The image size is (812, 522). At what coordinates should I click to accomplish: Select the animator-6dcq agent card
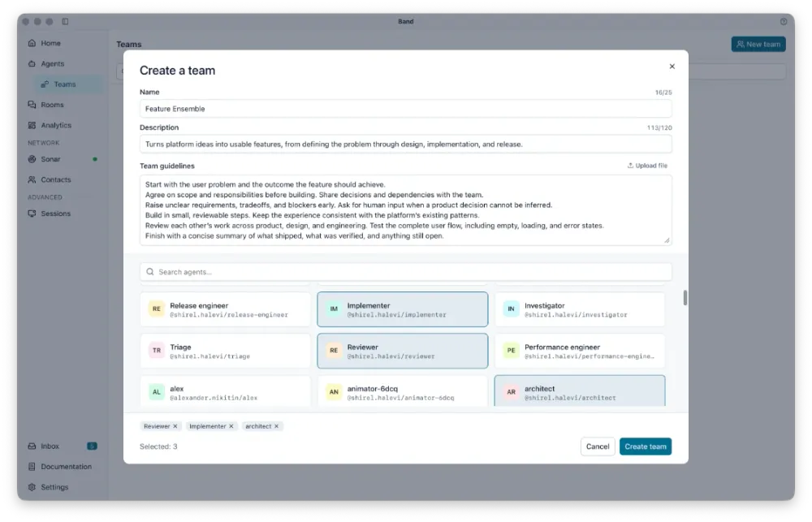pos(403,391)
